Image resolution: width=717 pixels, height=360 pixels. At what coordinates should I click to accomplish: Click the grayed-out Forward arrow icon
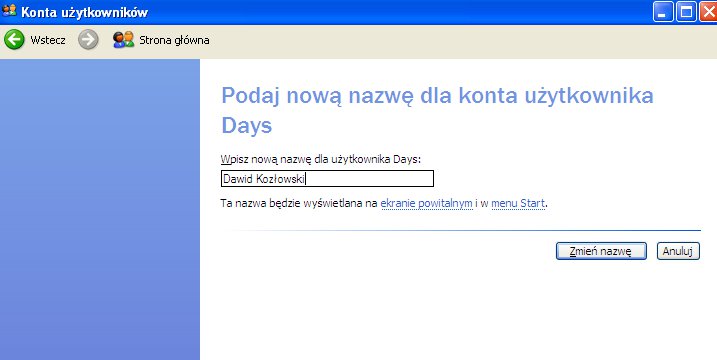click(x=88, y=40)
